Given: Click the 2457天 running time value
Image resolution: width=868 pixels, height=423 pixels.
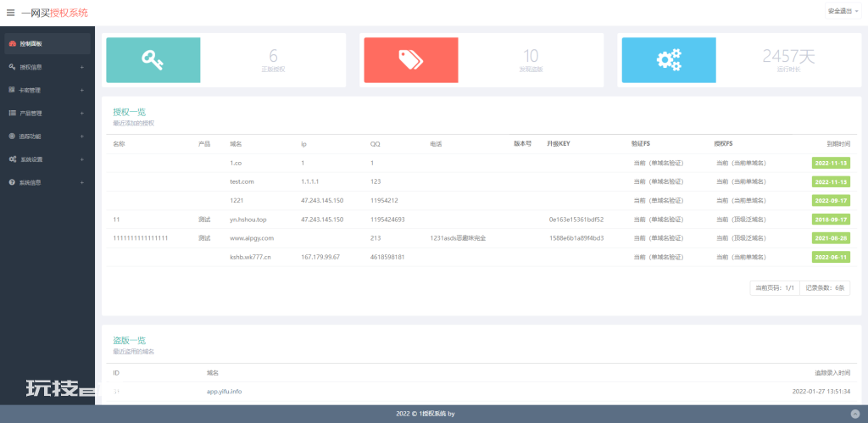Looking at the screenshot, I should pos(789,56).
